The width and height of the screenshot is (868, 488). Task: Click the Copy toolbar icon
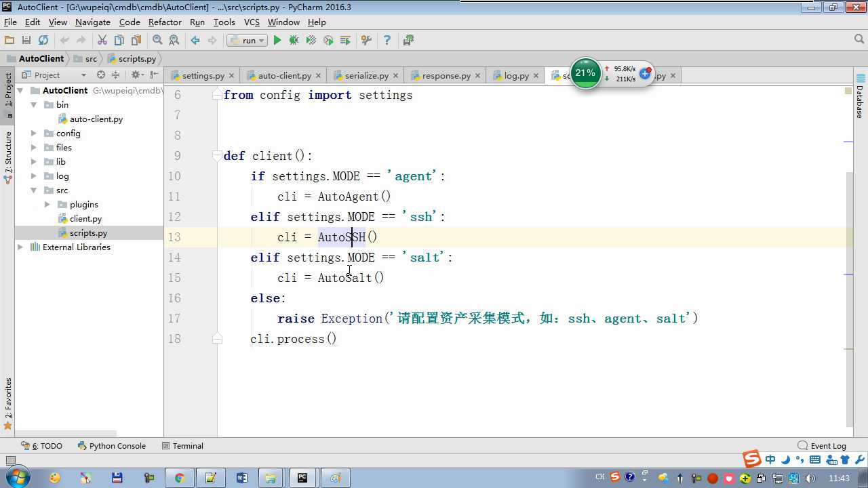tap(119, 41)
